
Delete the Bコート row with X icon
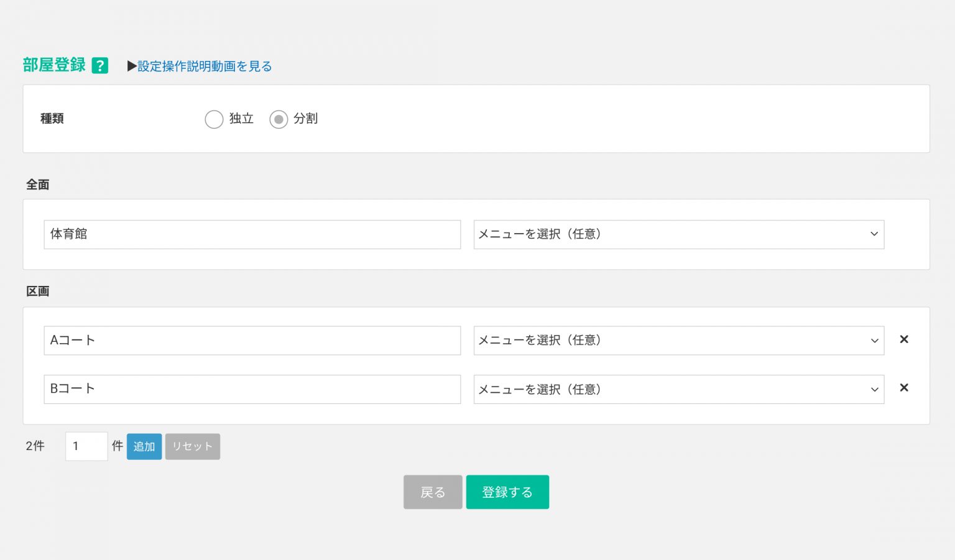coord(904,388)
